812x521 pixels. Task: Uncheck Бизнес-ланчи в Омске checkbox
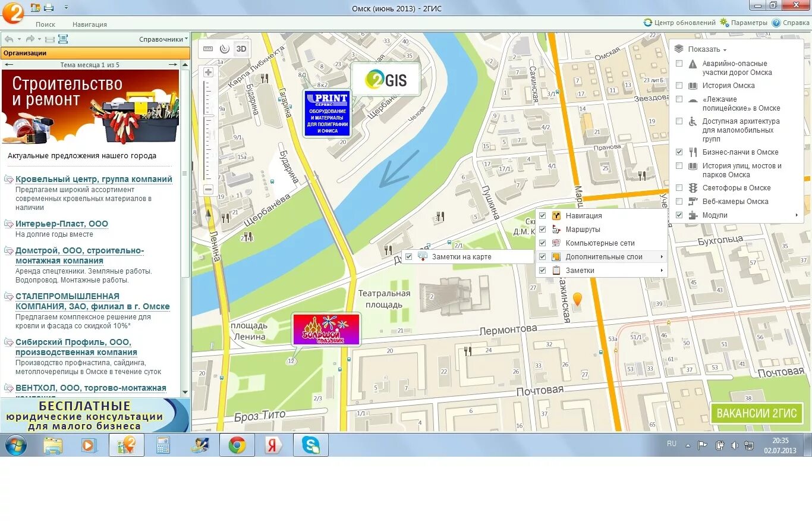[679, 152]
